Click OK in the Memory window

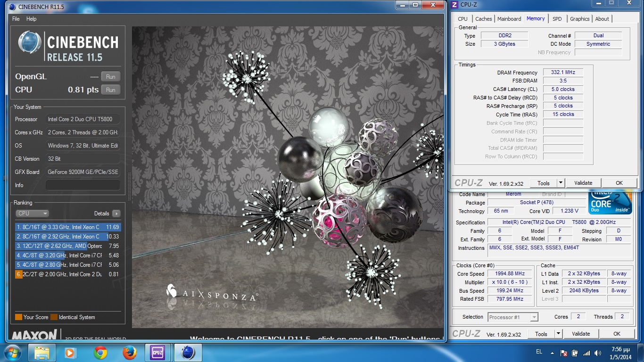619,183
